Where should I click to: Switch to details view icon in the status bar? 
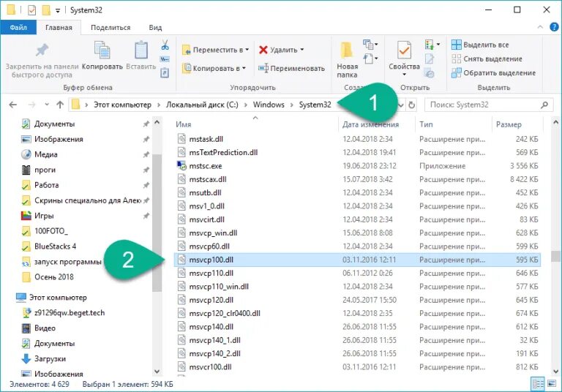tap(538, 384)
